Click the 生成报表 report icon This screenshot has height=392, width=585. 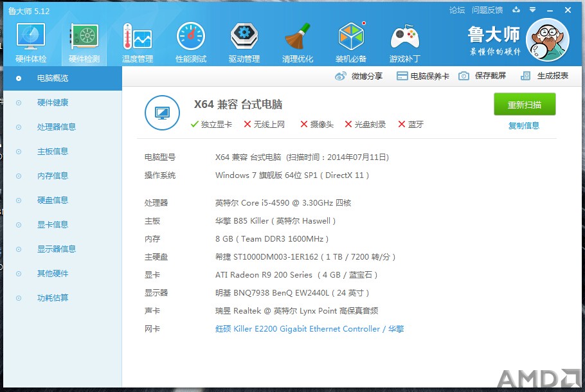tap(525, 76)
